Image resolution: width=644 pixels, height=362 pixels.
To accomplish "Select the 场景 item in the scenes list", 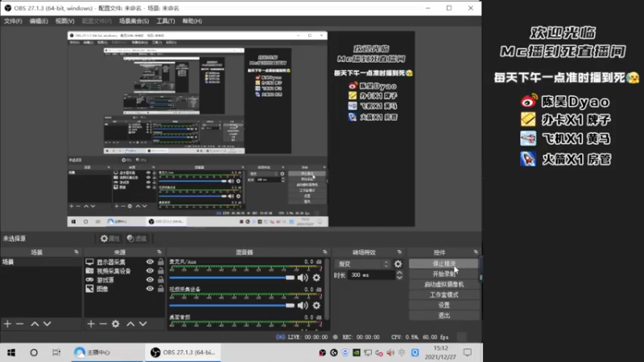I will [41, 262].
